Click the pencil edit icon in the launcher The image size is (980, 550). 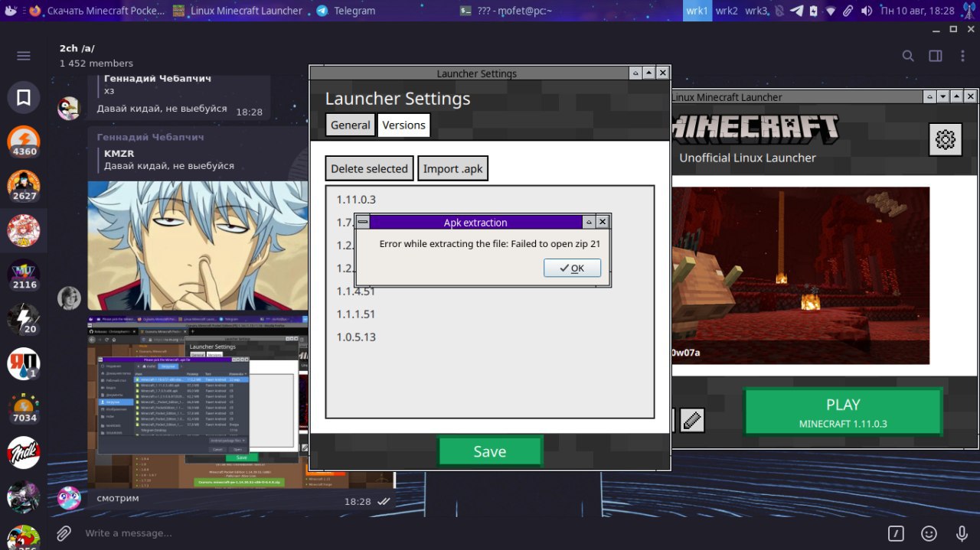(x=692, y=420)
